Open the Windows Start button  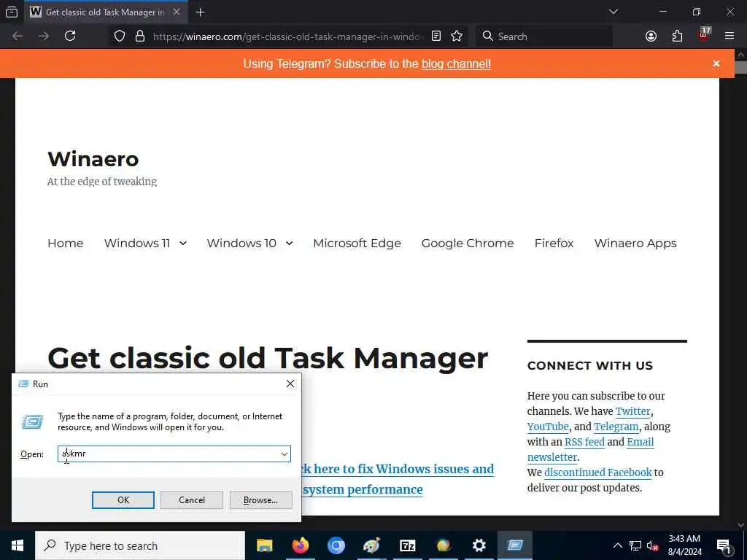18,545
